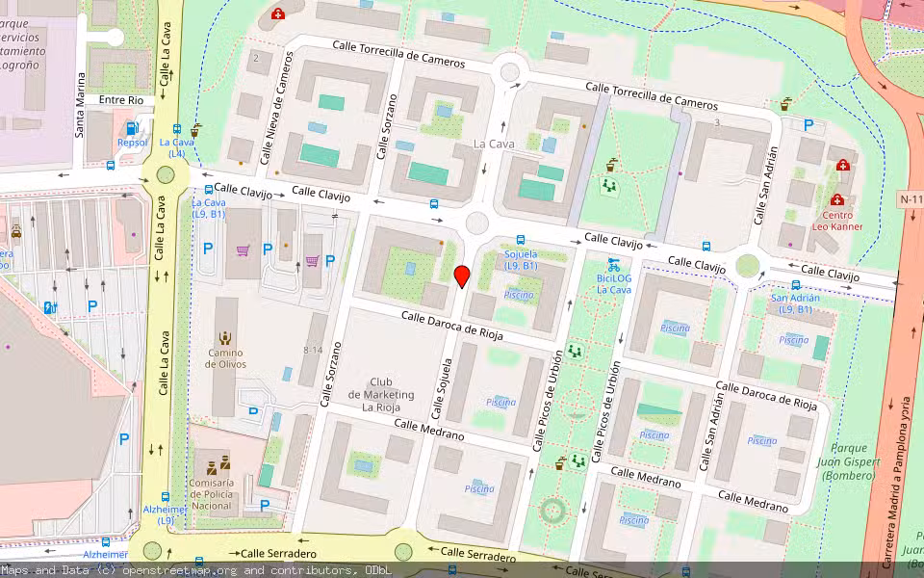Click the OpenStreetMap attribution text
Image resolution: width=924 pixels, height=578 pixels.
click(195, 570)
